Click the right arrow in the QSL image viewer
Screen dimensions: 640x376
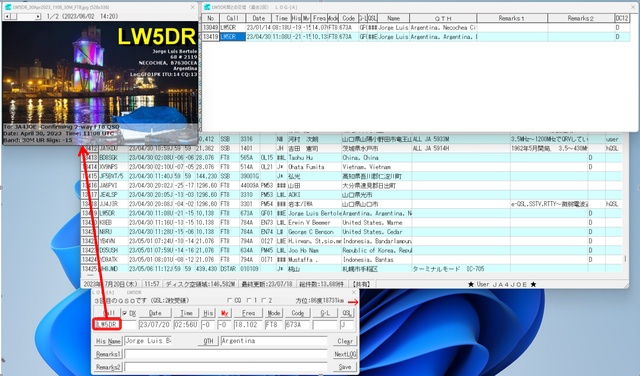click(x=38, y=16)
